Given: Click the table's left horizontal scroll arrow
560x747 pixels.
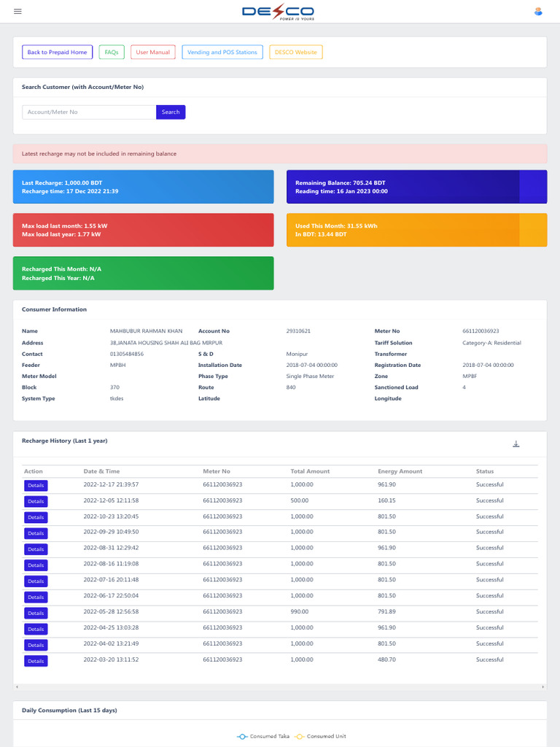Looking at the screenshot, I should 17,687.
